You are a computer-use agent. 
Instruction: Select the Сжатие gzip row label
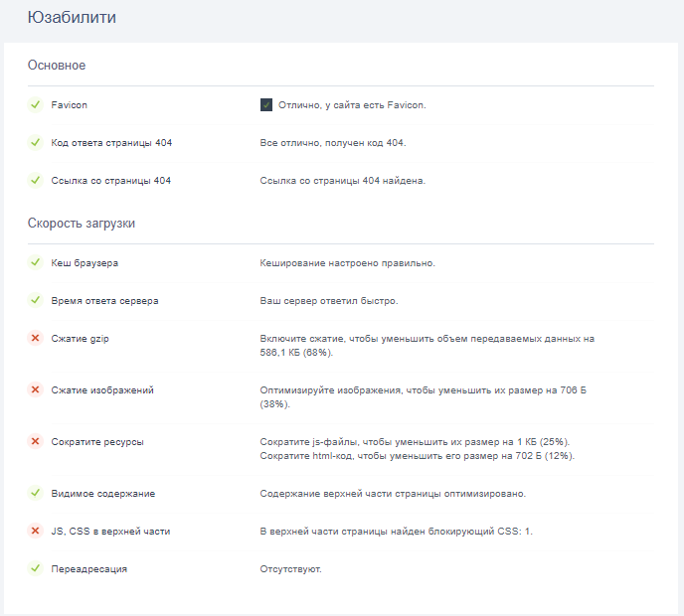coord(80,339)
